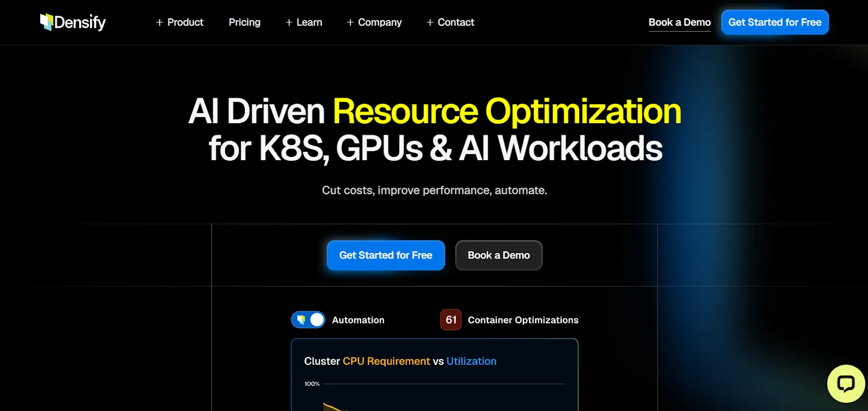Click the hero Book a Demo button

[x=499, y=255]
